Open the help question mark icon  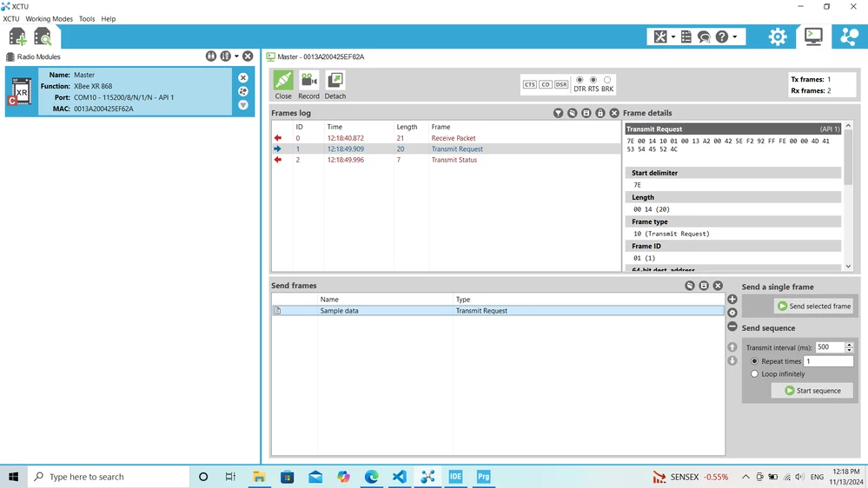[x=722, y=36]
